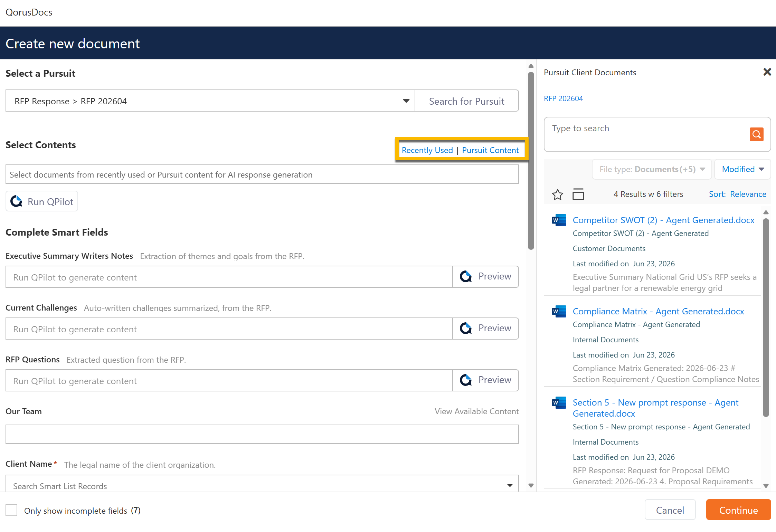776x532 pixels.
Task: Click the Cancel button
Action: coord(670,510)
